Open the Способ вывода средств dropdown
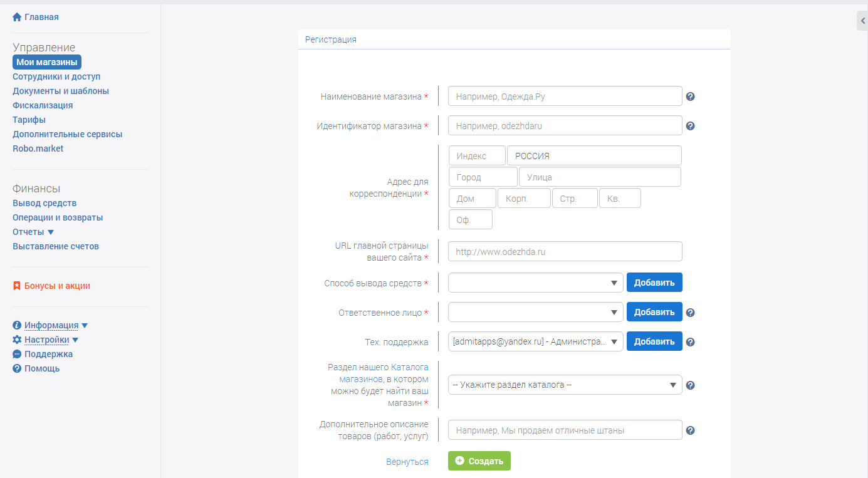The height and width of the screenshot is (478, 868). point(535,283)
